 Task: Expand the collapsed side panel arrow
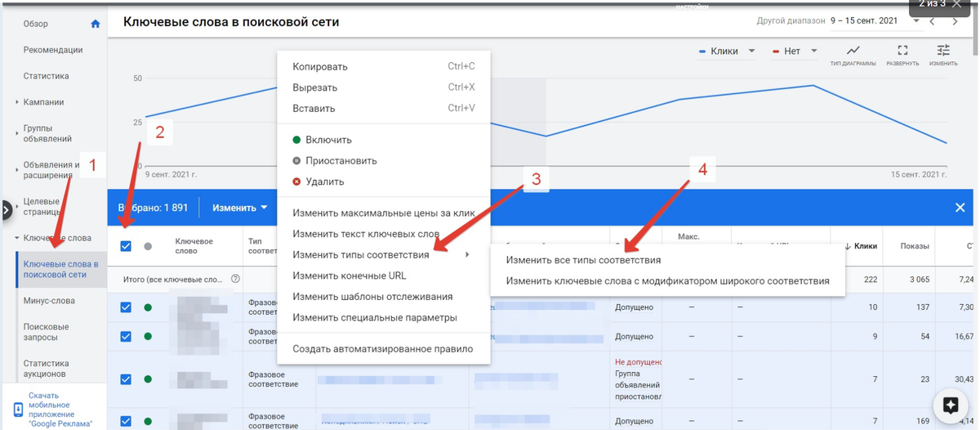point(7,210)
